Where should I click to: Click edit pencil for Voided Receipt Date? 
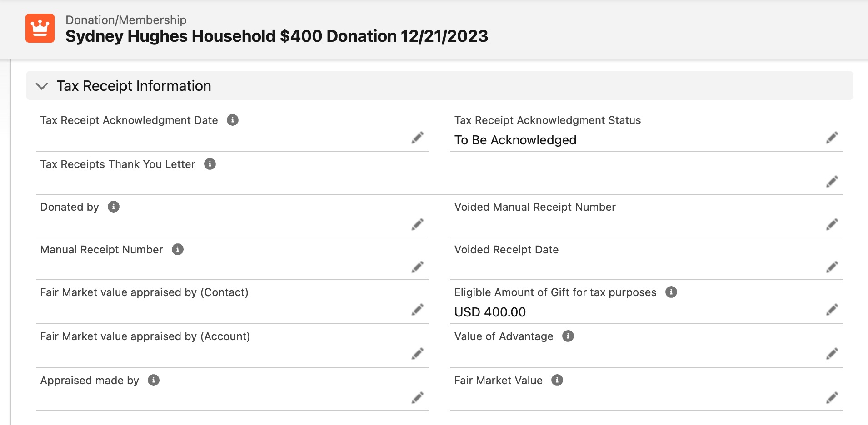pyautogui.click(x=833, y=267)
